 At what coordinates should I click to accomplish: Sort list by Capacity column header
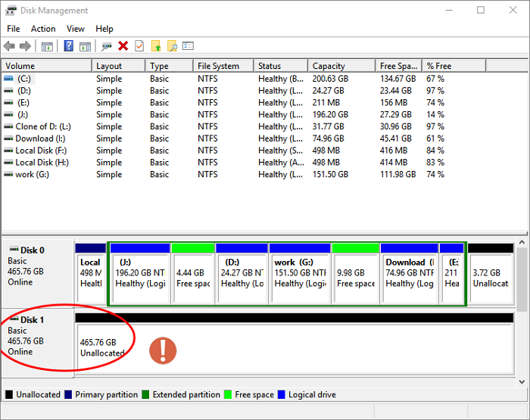(328, 66)
